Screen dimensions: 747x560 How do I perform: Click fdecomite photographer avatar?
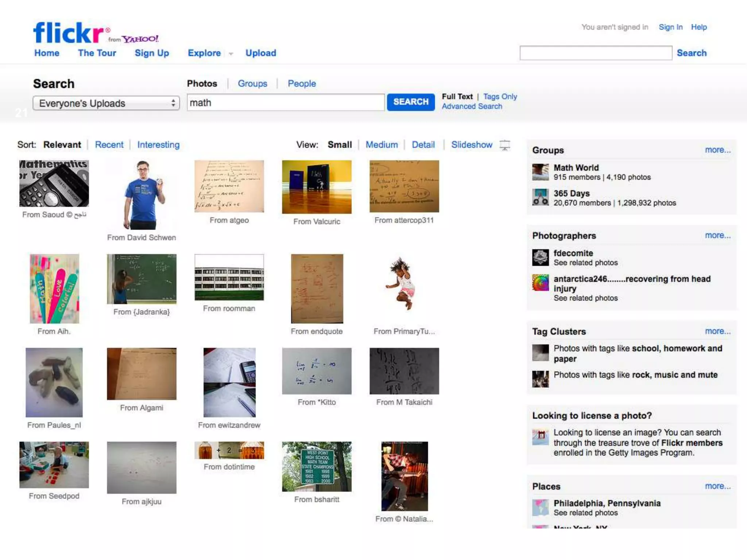[x=540, y=257]
